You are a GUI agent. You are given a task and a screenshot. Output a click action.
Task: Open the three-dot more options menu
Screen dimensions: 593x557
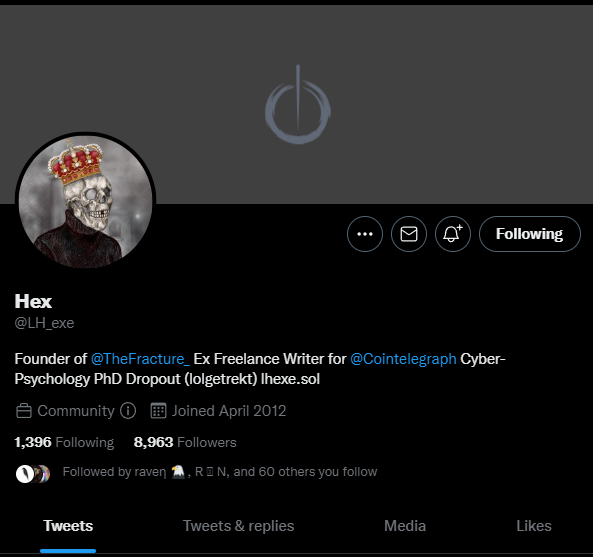click(x=365, y=234)
